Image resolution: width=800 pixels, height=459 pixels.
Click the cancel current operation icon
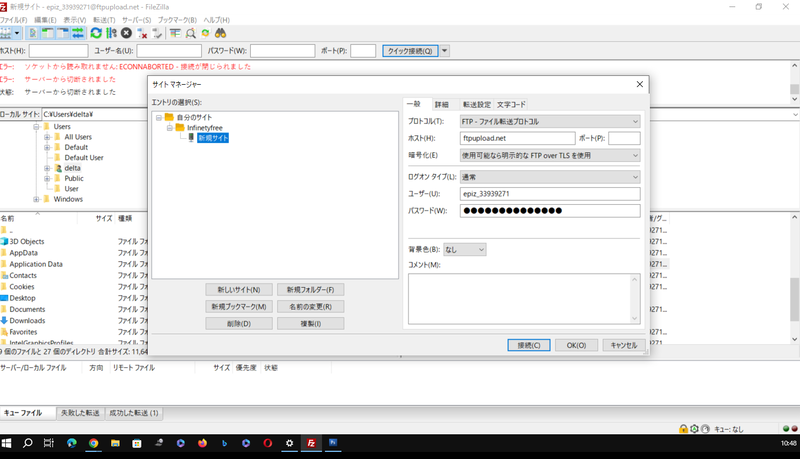click(126, 33)
